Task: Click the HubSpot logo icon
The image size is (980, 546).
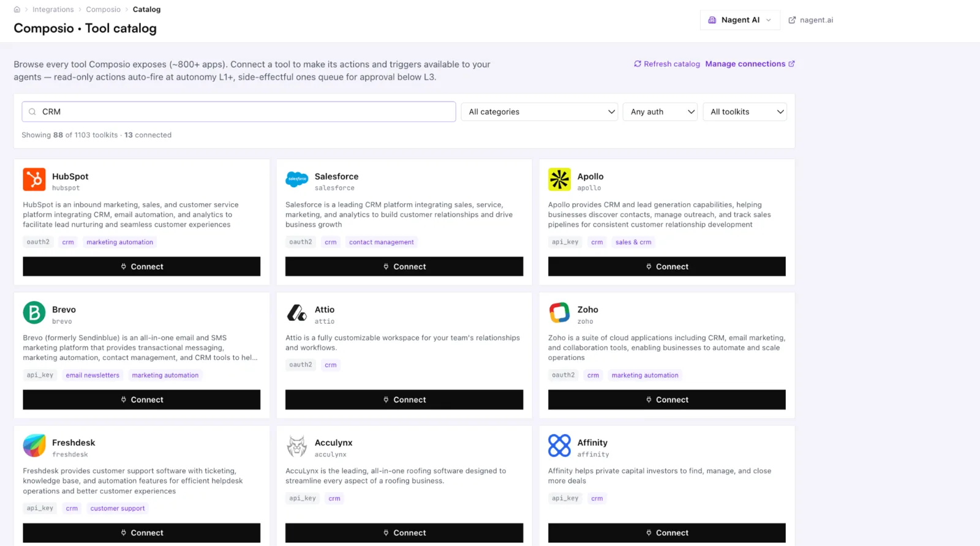Action: pos(34,179)
